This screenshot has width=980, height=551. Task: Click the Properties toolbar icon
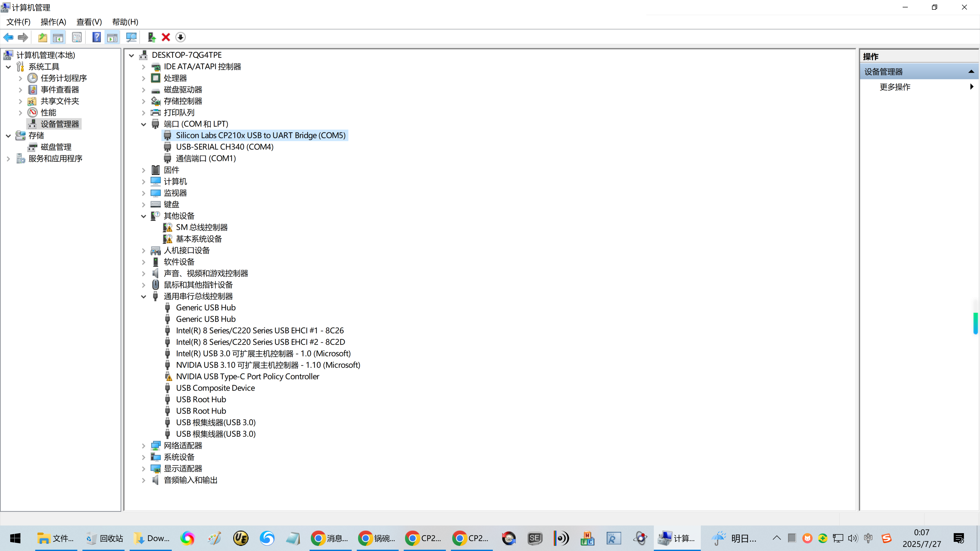coord(77,37)
